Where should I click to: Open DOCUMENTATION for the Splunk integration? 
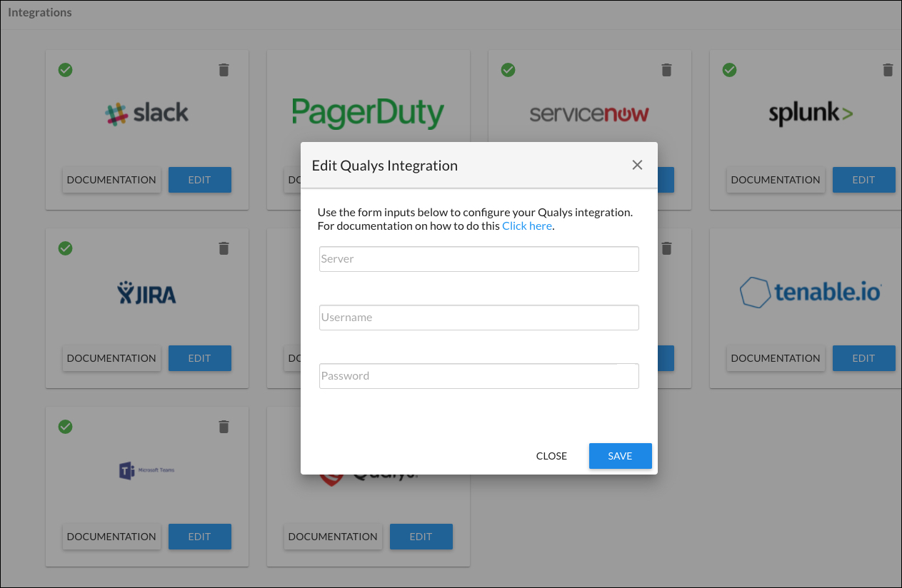pyautogui.click(x=776, y=180)
